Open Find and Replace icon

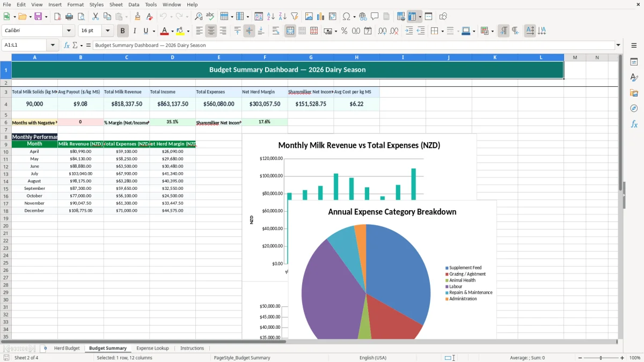(x=199, y=17)
